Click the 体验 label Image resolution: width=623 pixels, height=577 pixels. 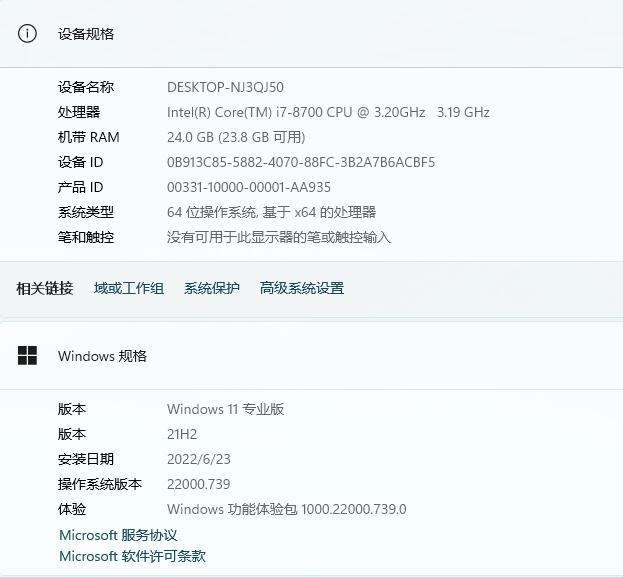pyautogui.click(x=72, y=509)
